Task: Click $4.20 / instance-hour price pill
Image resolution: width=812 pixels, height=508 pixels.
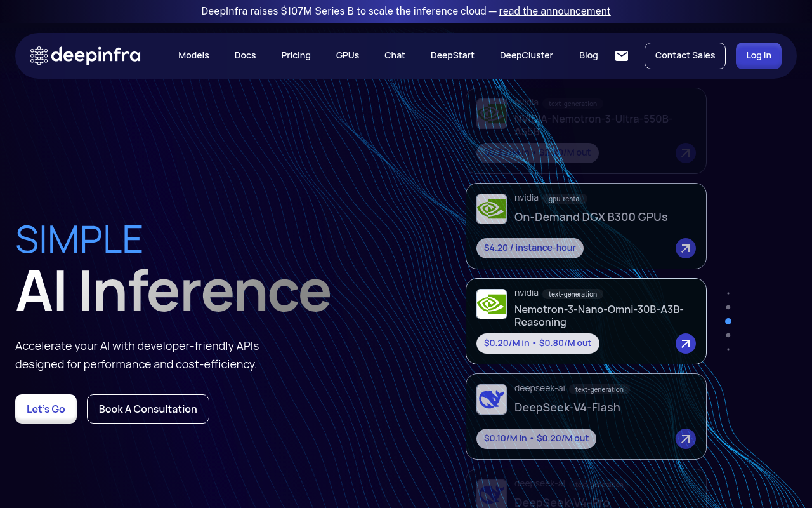Action: point(530,248)
